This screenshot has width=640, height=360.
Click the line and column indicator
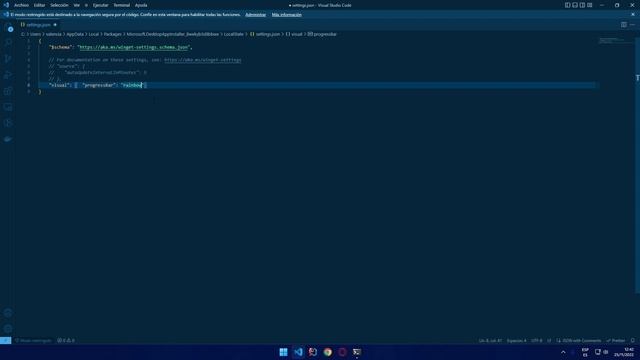click(x=490, y=340)
